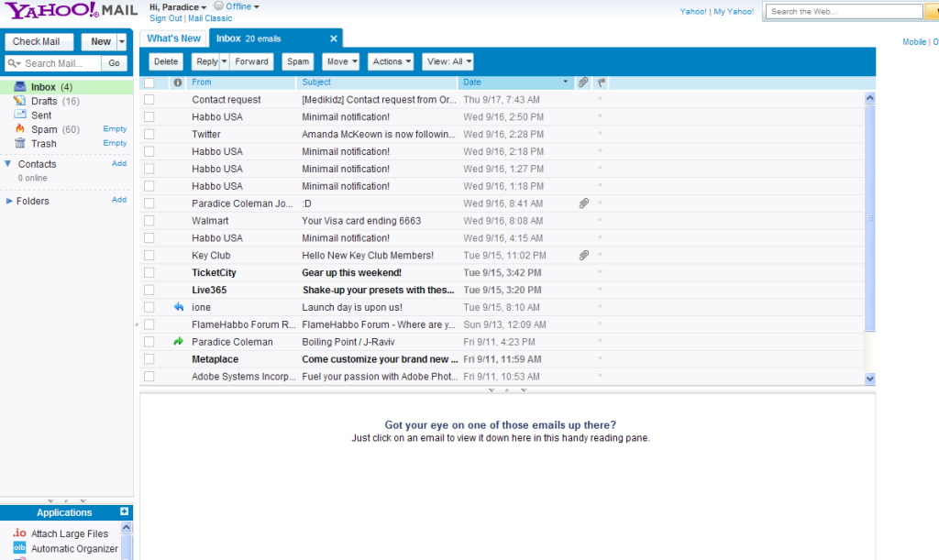The height and width of the screenshot is (560, 939).
Task: Click the Inbox folder icon in sidebar
Action: pyautogui.click(x=20, y=87)
